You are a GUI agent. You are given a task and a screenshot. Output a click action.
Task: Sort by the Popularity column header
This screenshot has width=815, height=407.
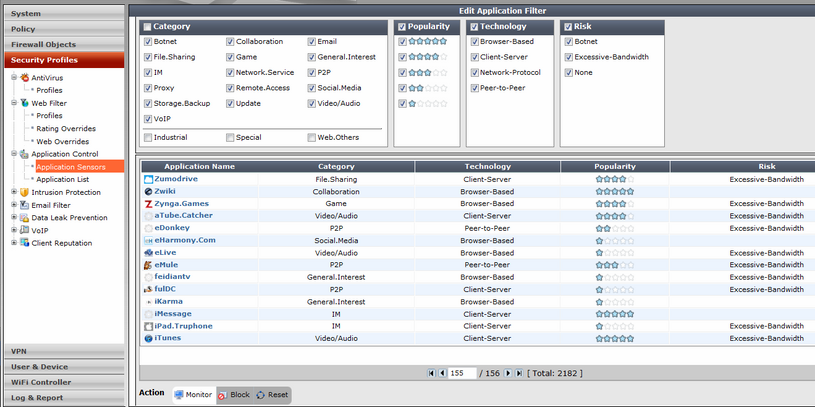click(615, 167)
